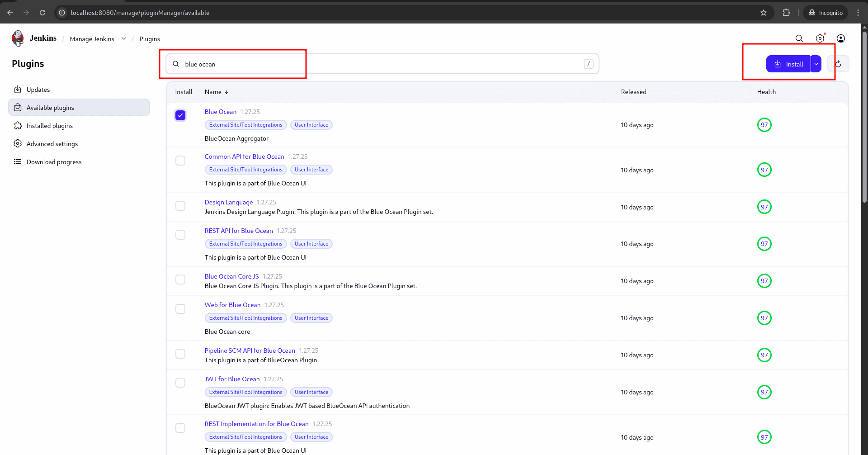Install the selected plugins

pos(788,64)
